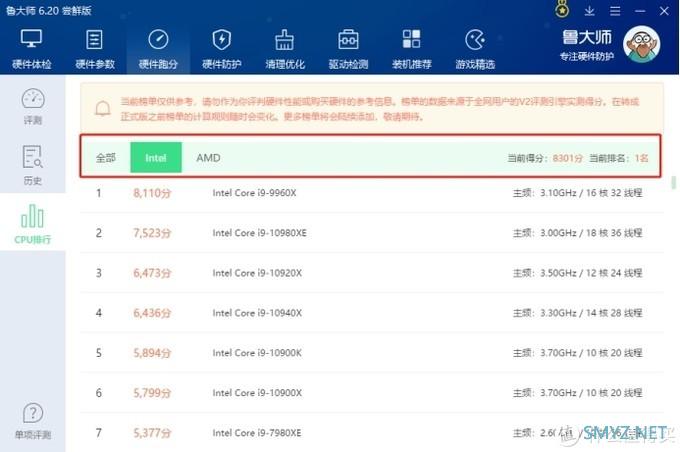Switch to Intel ranking tab
680x452 pixels.
pos(156,157)
